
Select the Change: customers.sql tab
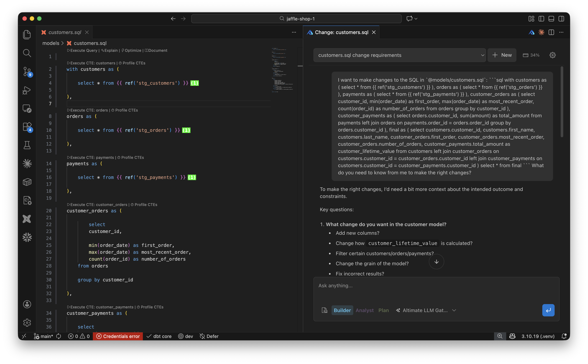[x=342, y=32]
